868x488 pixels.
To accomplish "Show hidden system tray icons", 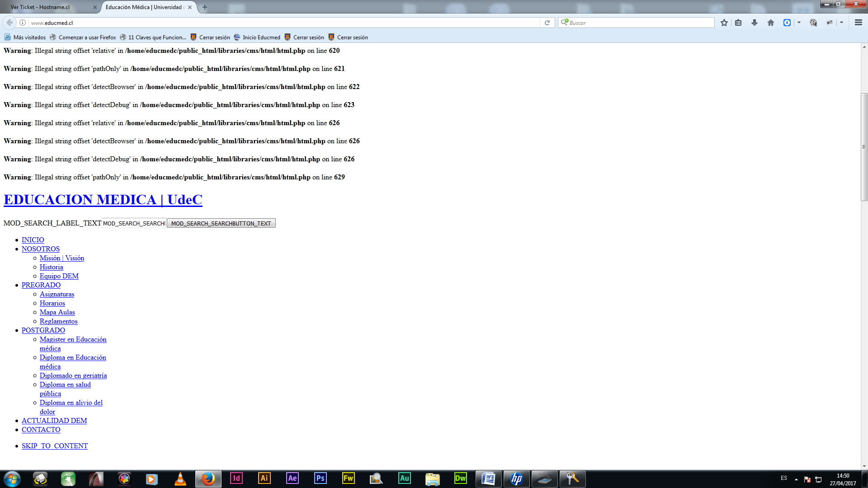I will pos(796,479).
